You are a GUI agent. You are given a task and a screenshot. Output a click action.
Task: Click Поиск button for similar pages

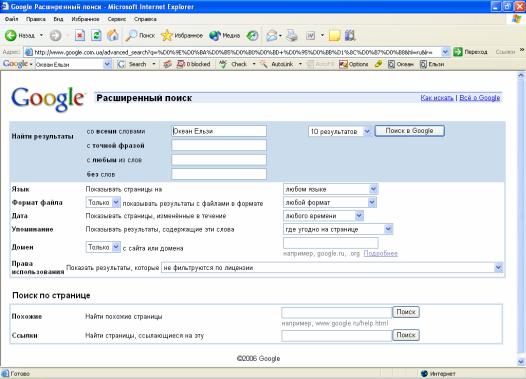point(406,312)
